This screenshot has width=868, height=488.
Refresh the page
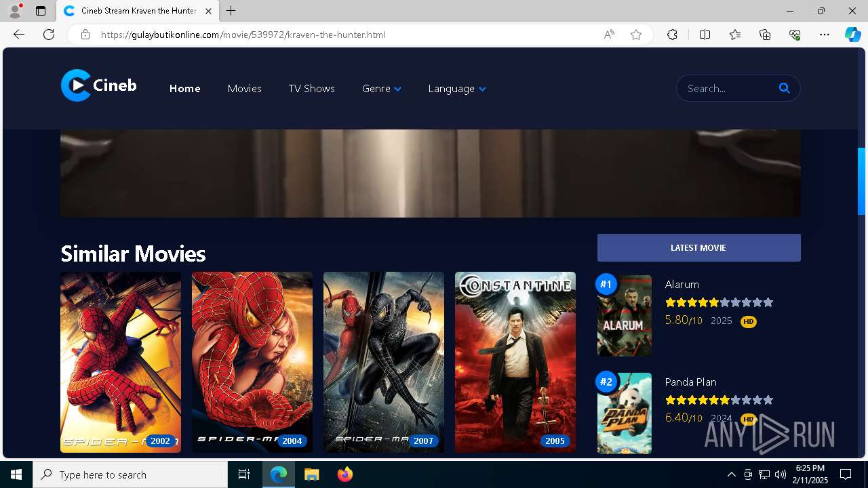pos(49,35)
